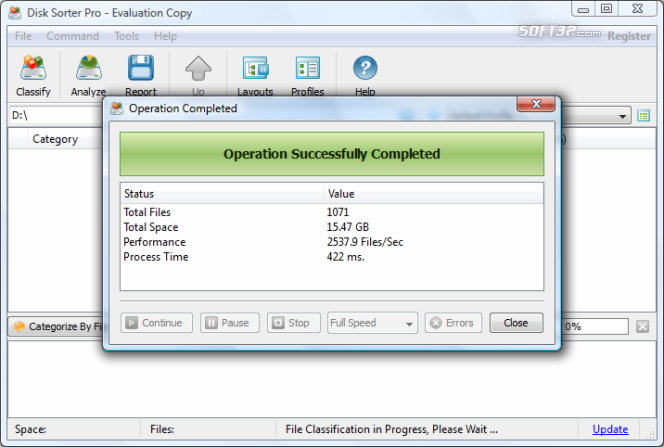This screenshot has height=447, width=664.
Task: Click the Operation Successfully Completed banner
Action: 332,154
